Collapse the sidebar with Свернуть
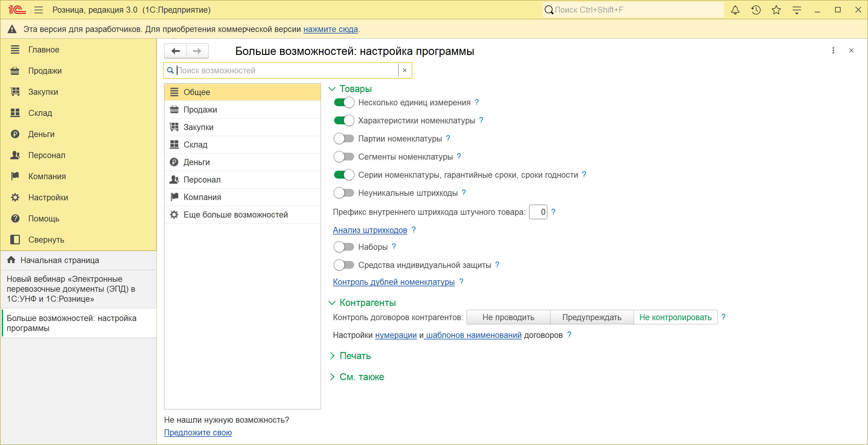Screen dimensions: 868x445 coord(78,240)
